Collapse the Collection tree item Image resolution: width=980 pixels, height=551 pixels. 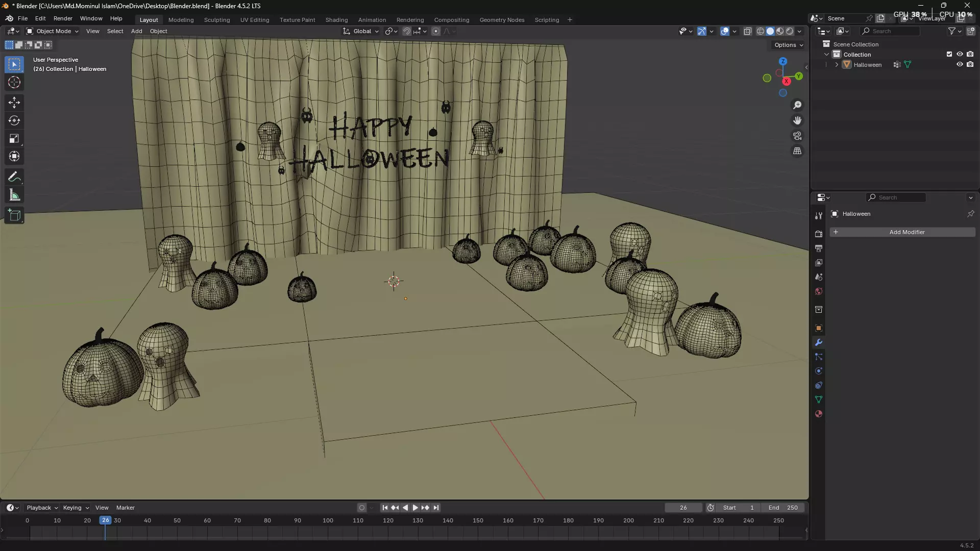click(x=826, y=55)
